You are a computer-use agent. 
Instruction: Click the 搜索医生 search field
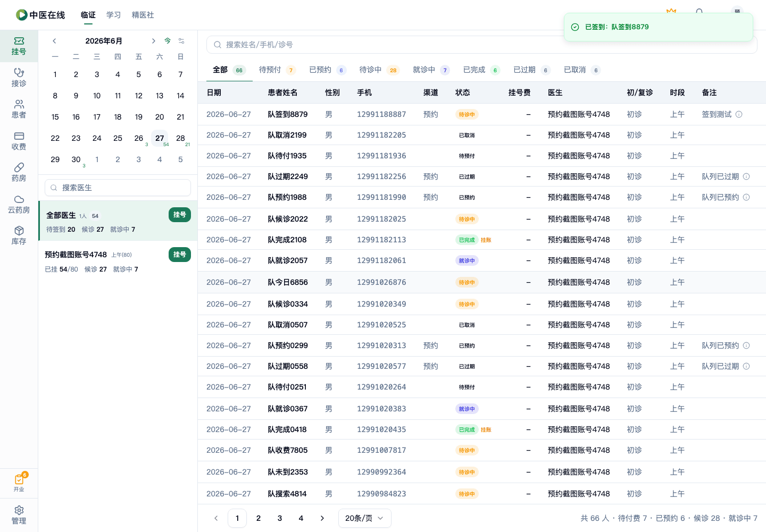click(118, 188)
